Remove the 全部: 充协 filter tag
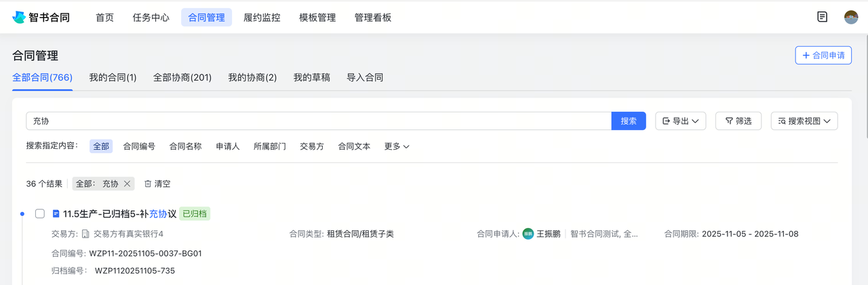The image size is (868, 285). click(127, 183)
